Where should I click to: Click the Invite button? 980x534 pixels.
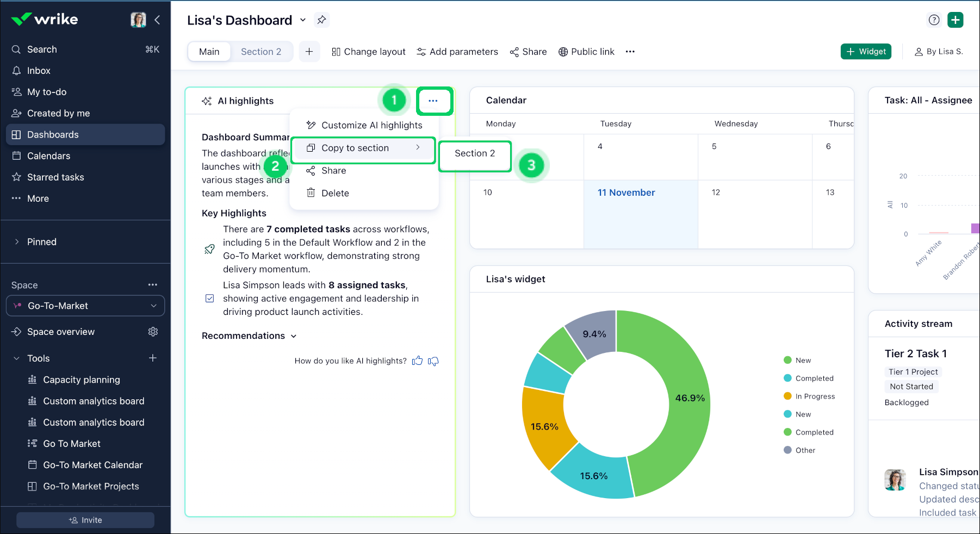point(85,520)
